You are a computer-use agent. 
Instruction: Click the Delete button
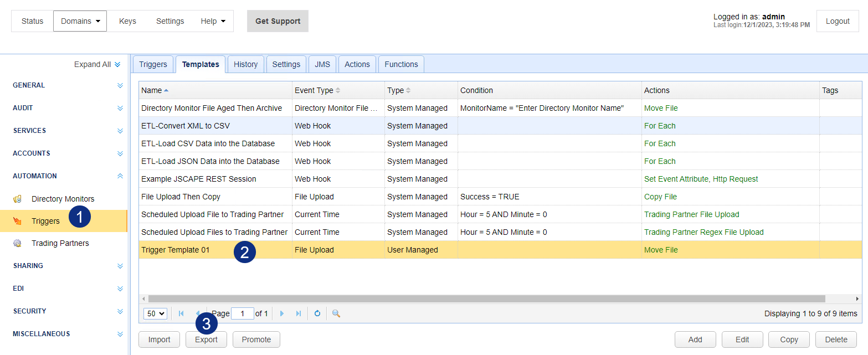pos(836,339)
